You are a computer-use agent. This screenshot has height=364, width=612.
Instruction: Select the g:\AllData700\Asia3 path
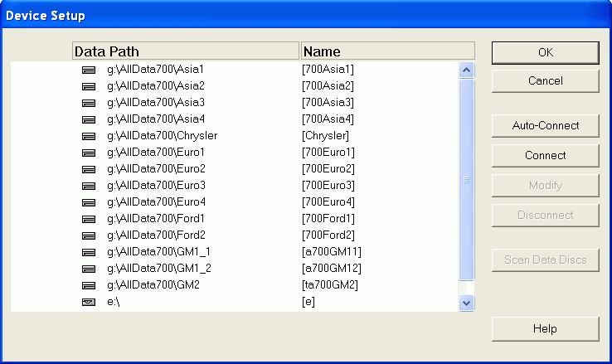click(x=156, y=103)
